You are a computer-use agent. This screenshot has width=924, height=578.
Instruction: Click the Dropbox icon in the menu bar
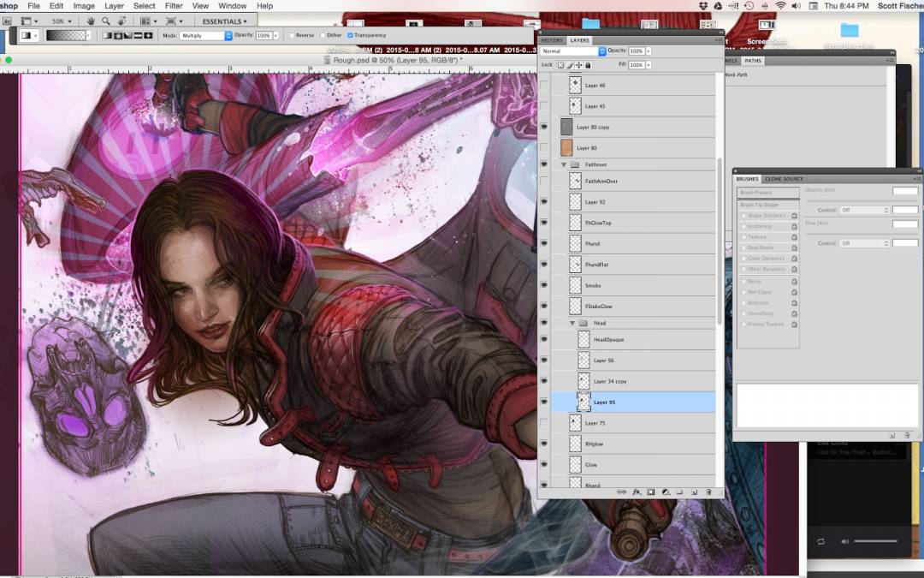703,6
